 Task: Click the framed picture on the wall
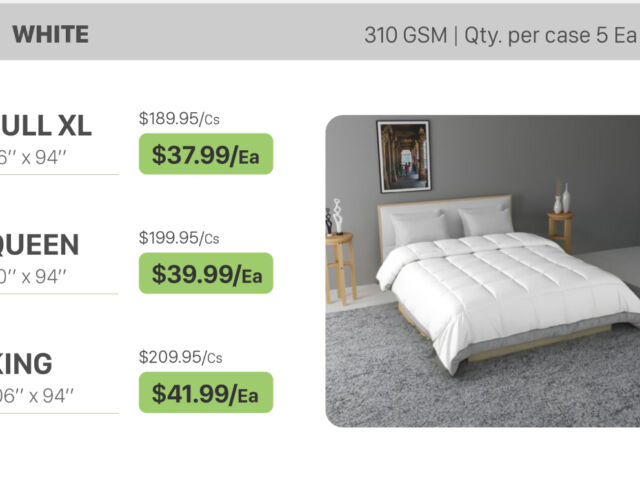pyautogui.click(x=403, y=156)
